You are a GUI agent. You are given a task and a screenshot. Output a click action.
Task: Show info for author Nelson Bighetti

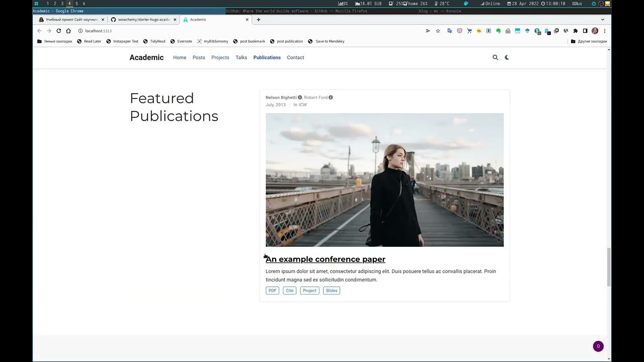tap(300, 98)
